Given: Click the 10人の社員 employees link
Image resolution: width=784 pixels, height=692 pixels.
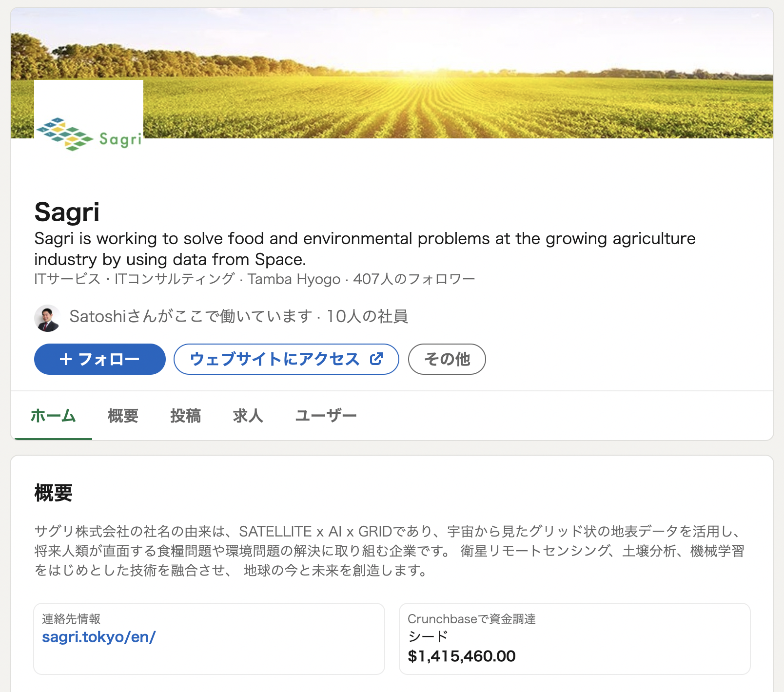Looking at the screenshot, I should 367,316.
